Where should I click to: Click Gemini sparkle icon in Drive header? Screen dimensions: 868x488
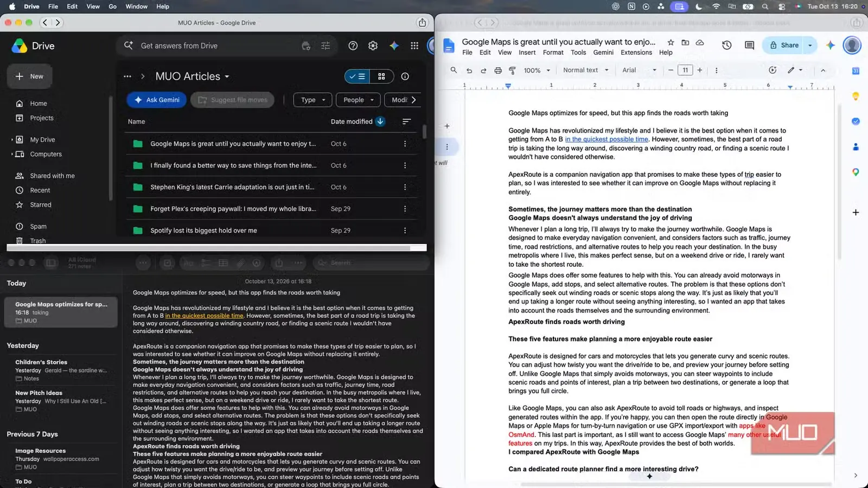[394, 46]
